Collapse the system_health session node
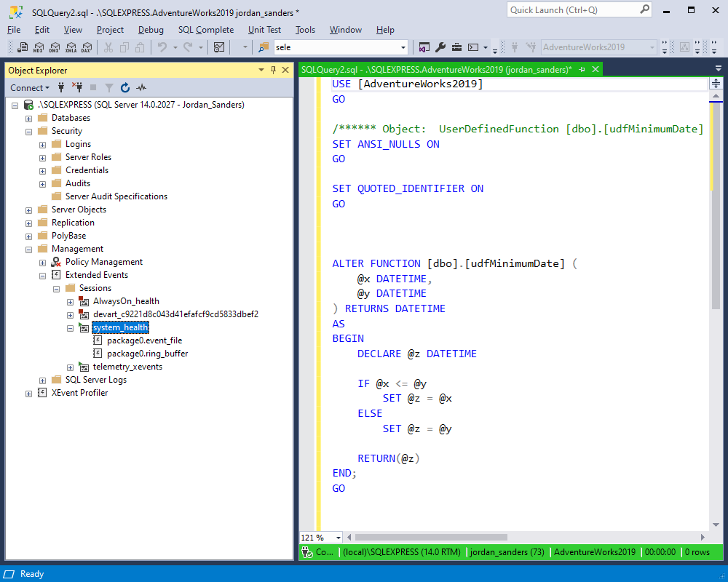Image resolution: width=728 pixels, height=582 pixels. point(70,328)
